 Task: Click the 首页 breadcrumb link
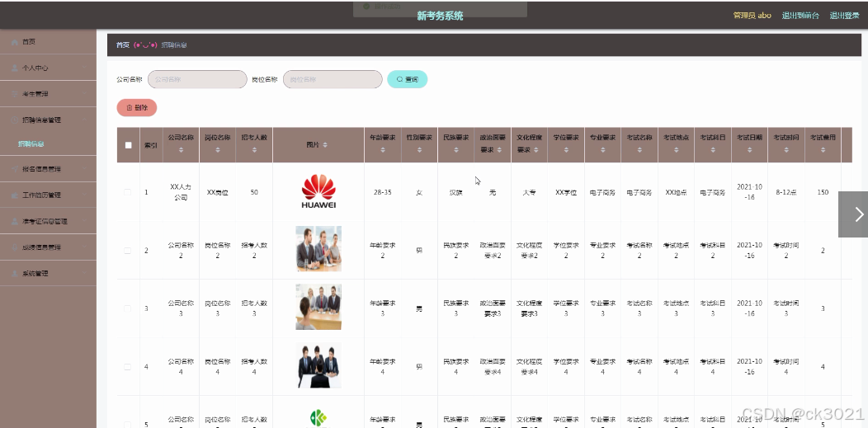[122, 45]
